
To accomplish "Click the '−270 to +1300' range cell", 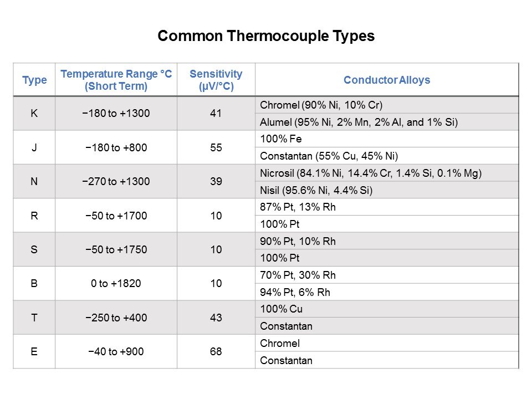I will coord(116,182).
